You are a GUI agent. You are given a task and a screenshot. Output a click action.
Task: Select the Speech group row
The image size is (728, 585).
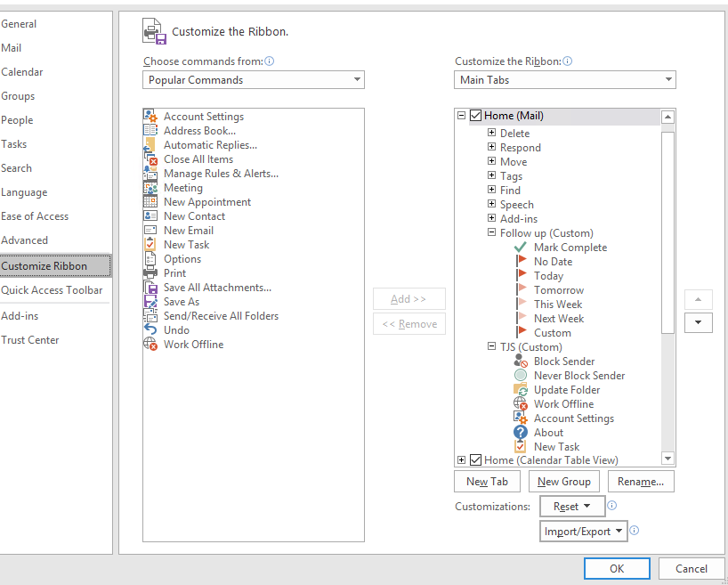pos(516,205)
